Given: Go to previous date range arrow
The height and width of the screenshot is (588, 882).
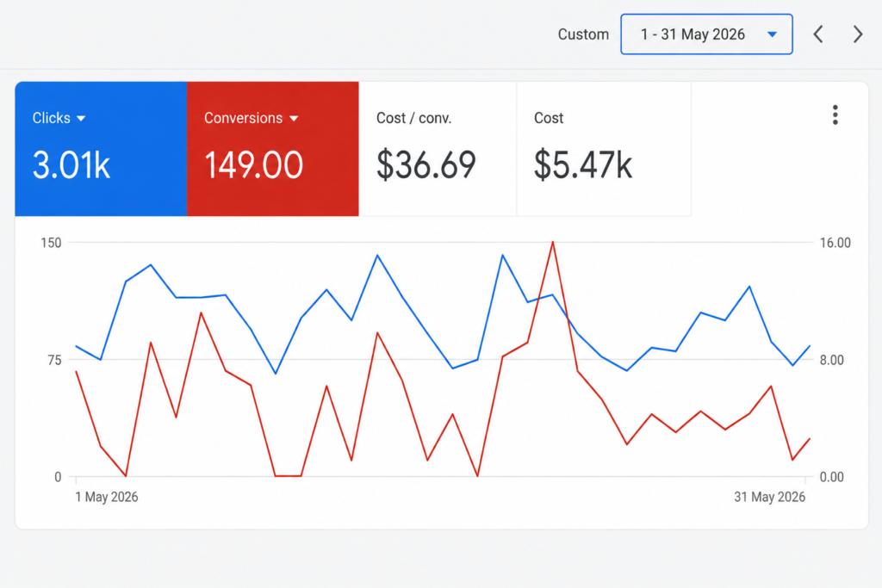Looking at the screenshot, I should [x=818, y=34].
